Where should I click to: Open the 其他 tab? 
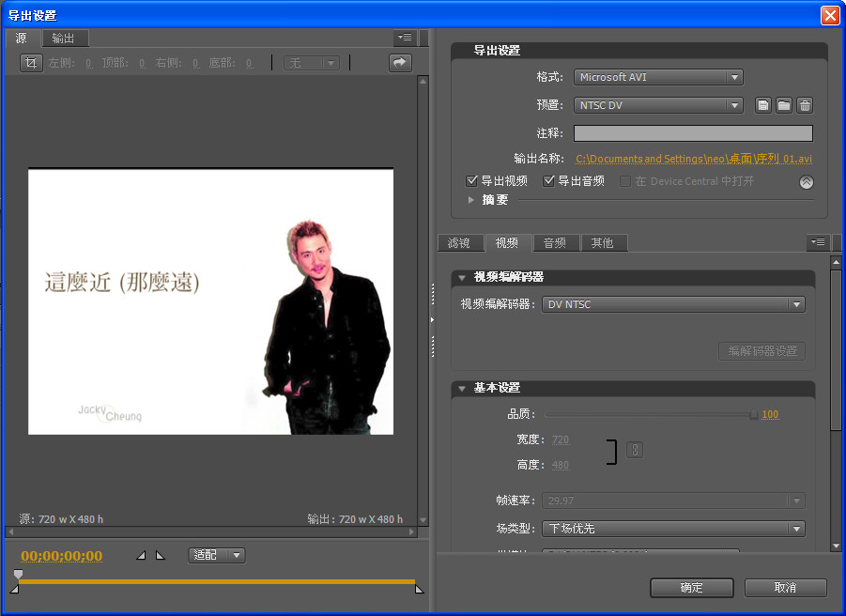tap(603, 243)
